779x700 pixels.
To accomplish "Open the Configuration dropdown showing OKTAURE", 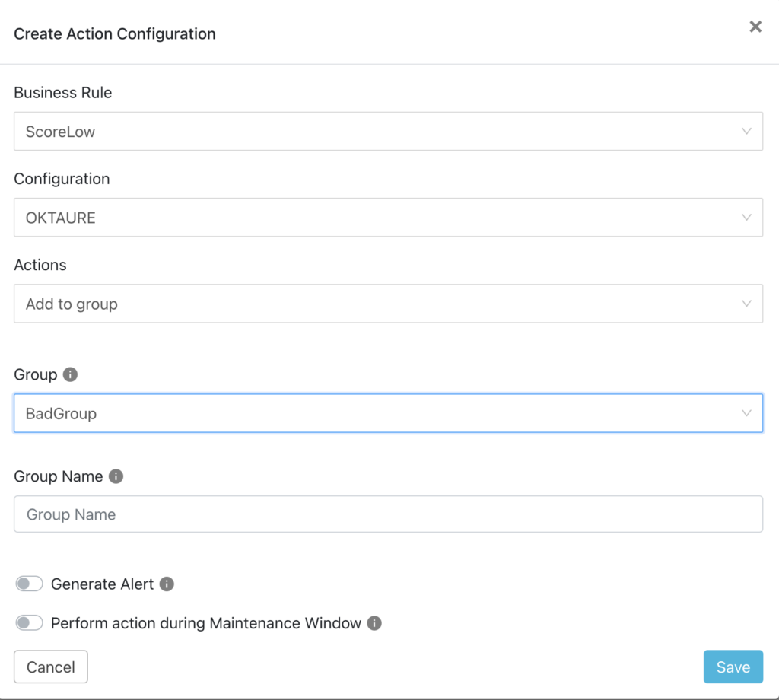I will pos(380,218).
